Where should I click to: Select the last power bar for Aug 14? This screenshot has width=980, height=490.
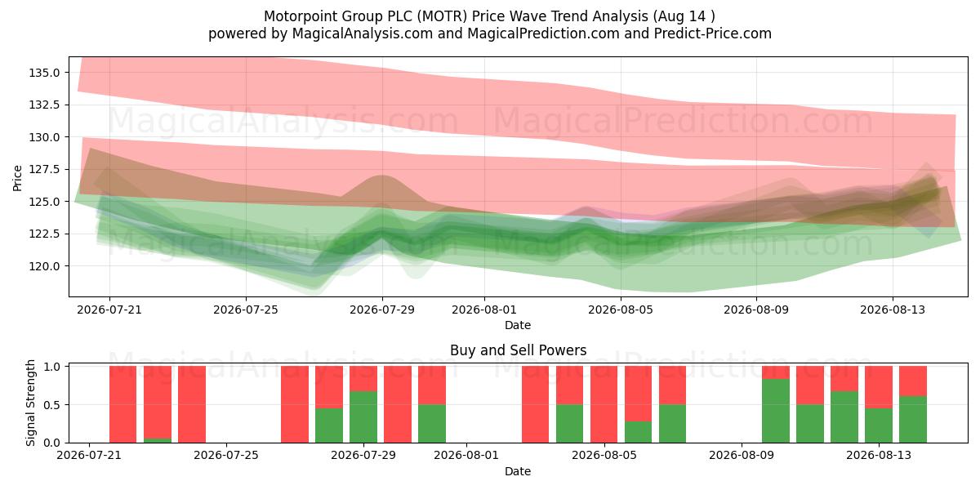(913, 404)
